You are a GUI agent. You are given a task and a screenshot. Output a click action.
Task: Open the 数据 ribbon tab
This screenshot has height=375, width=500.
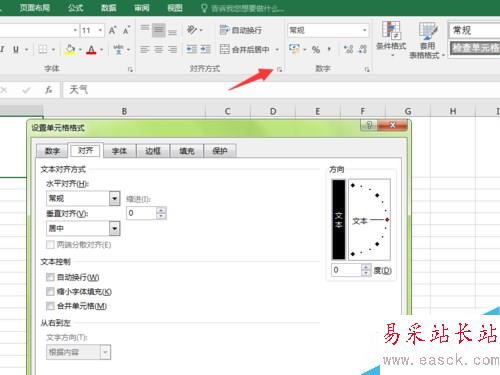point(109,7)
